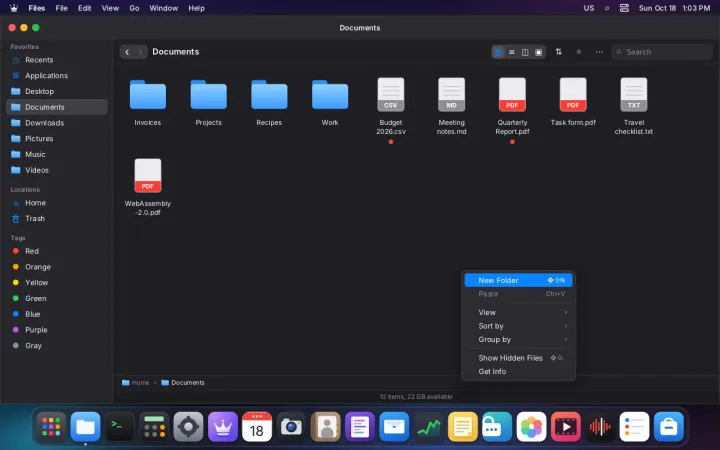Filter by the Purple tag
Image resolution: width=720 pixels, height=450 pixels.
57,330
